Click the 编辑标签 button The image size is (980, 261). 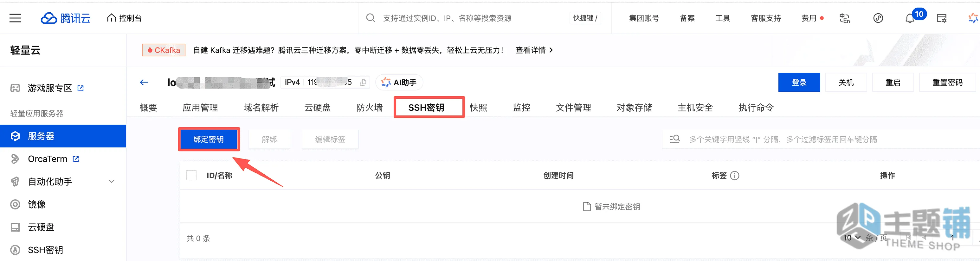pyautogui.click(x=330, y=139)
